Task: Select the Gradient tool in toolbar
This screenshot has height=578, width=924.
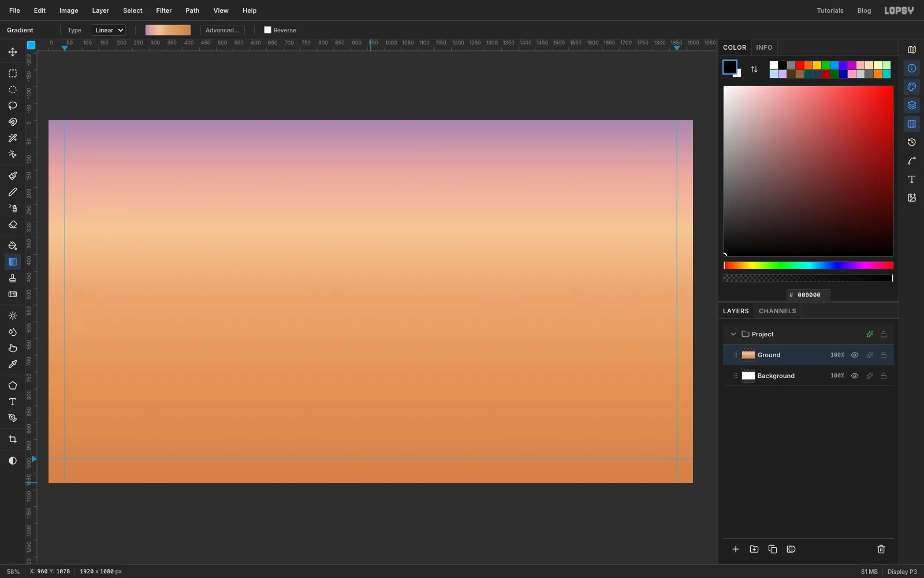Action: point(13,262)
